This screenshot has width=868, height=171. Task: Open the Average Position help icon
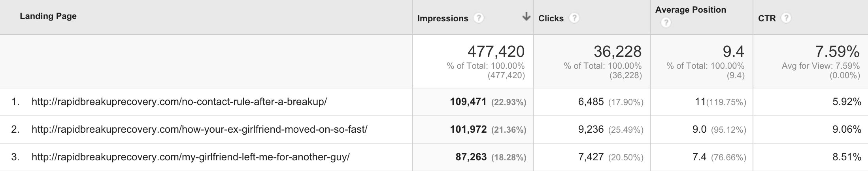[666, 23]
